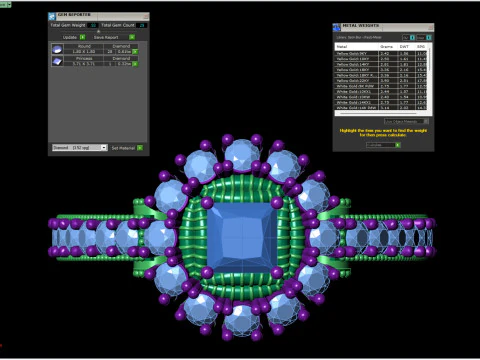Select the center blue princess-cut gem
The height and width of the screenshot is (360, 480).
242,238
